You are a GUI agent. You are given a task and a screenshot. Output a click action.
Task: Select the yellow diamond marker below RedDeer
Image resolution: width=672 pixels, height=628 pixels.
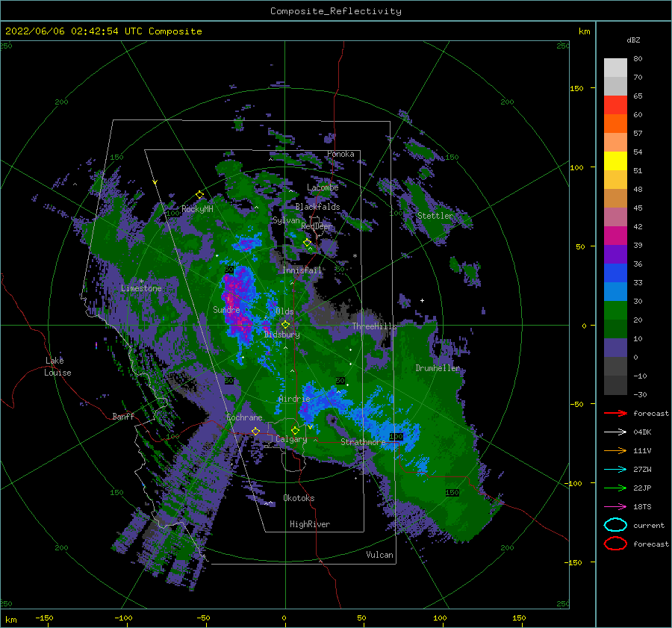308,243
